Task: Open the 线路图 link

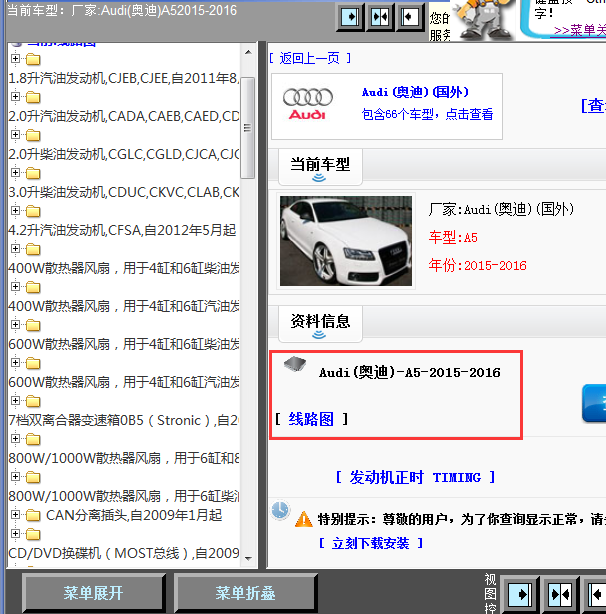Action: tap(311, 419)
